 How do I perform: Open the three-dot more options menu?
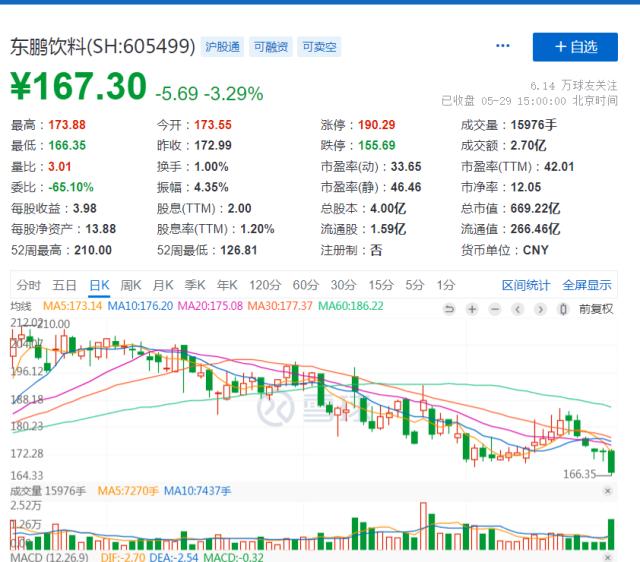(502, 45)
